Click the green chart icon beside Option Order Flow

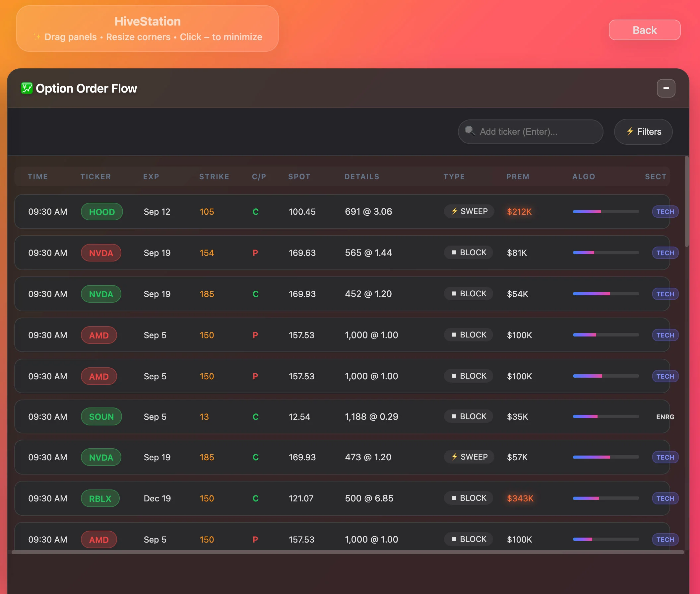coord(26,88)
